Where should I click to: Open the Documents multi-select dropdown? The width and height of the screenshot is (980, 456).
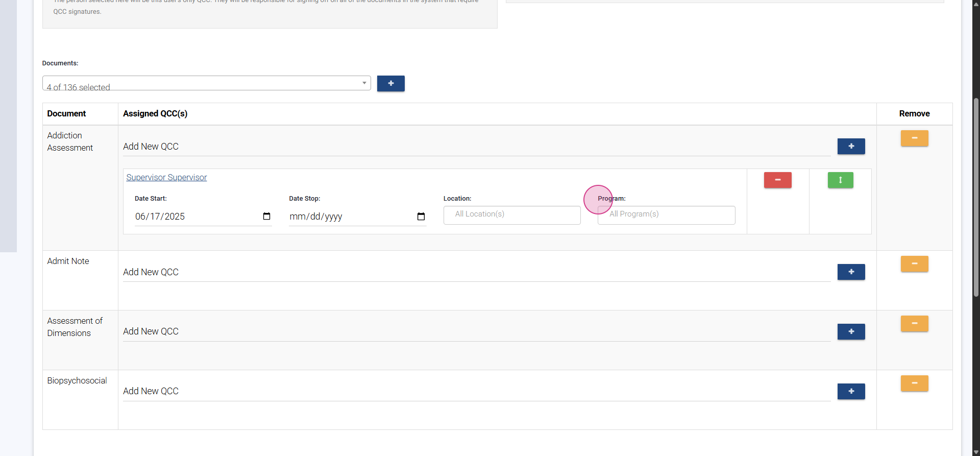[x=206, y=83]
